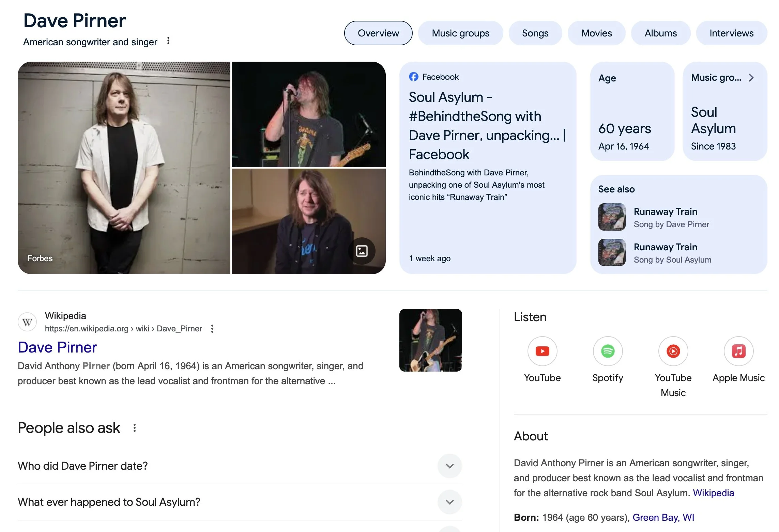779x532 pixels.
Task: Click the image gallery icon on photos
Action: 362,251
